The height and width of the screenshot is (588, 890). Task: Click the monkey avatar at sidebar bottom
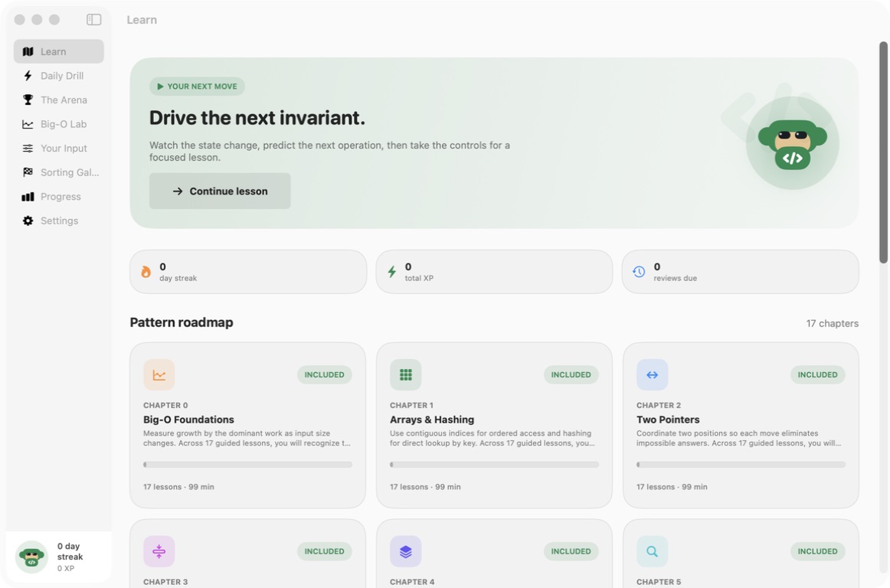click(x=31, y=557)
